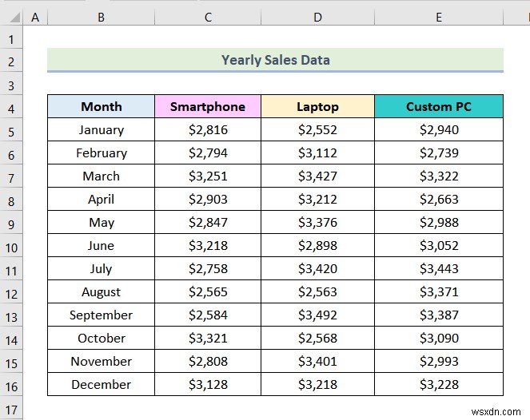Select row 4 header
The width and height of the screenshot is (530, 420).
[12, 107]
